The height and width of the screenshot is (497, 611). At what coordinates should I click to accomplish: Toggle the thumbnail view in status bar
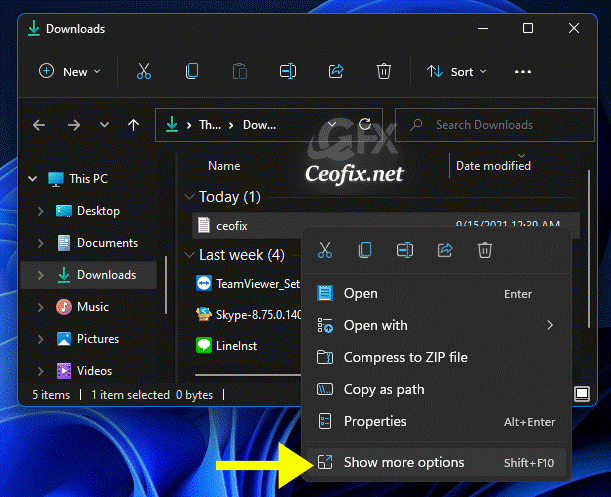[x=580, y=394]
